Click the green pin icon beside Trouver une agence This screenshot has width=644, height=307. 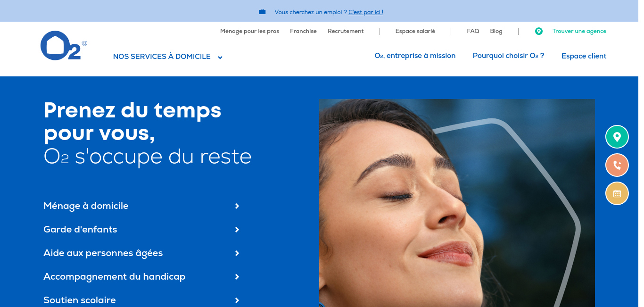[x=539, y=31]
